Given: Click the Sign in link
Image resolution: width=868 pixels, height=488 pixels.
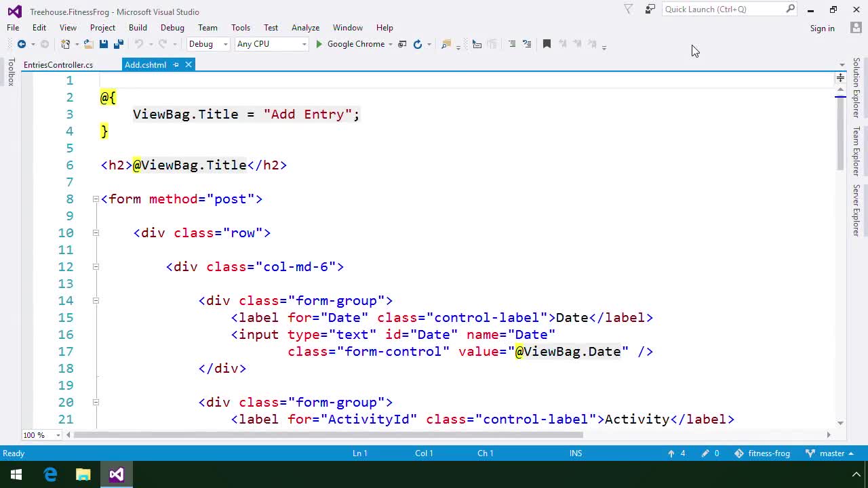Looking at the screenshot, I should point(822,28).
